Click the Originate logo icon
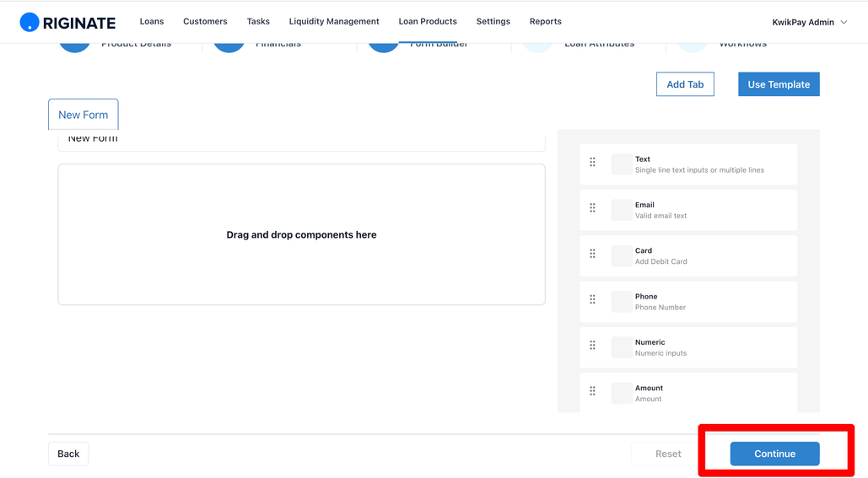Image resolution: width=868 pixels, height=478 pixels. [x=30, y=22]
